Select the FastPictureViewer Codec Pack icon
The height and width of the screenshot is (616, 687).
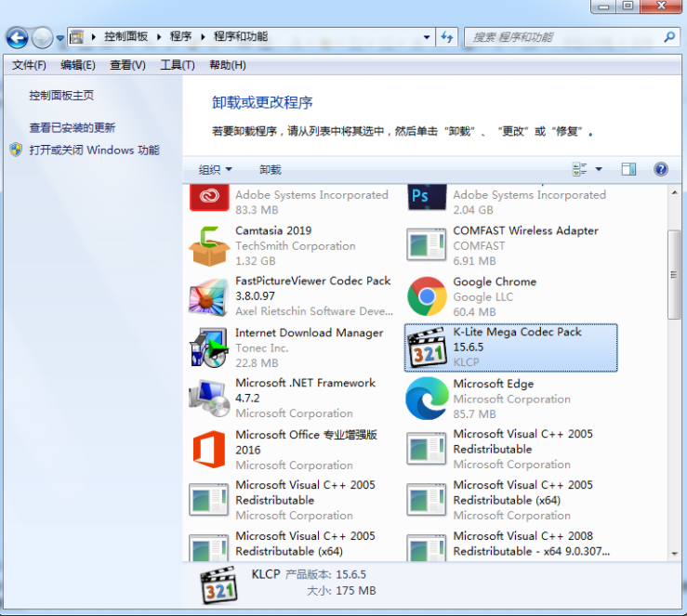pos(208,296)
